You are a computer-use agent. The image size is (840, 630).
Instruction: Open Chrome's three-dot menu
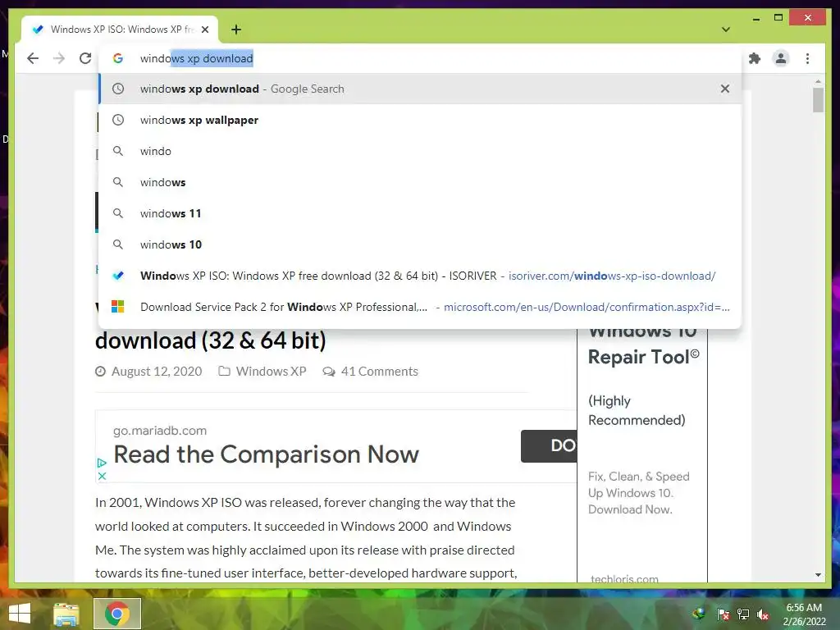pos(807,58)
